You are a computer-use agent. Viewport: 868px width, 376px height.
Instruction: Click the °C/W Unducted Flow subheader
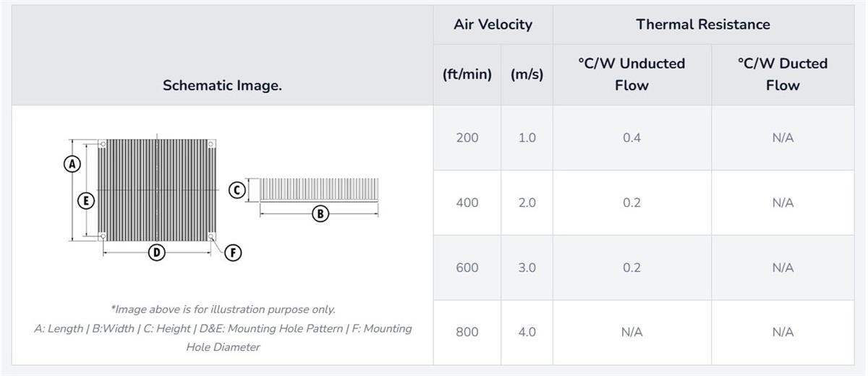[x=631, y=74]
